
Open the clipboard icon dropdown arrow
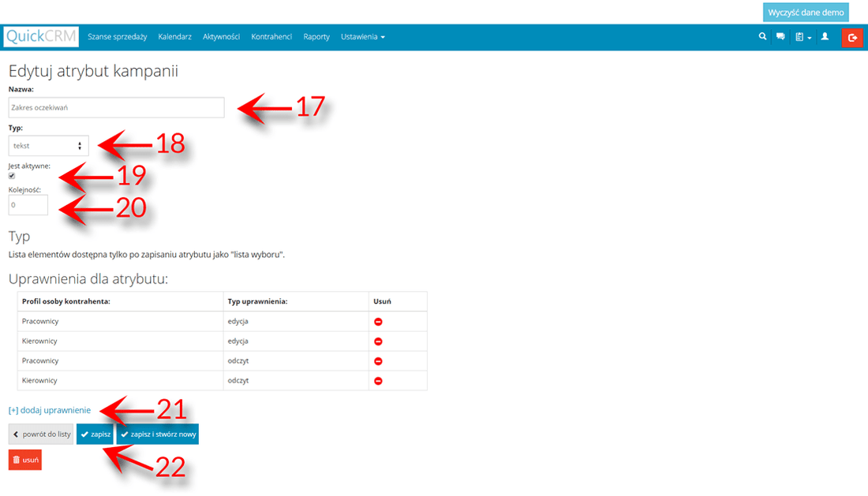point(809,37)
